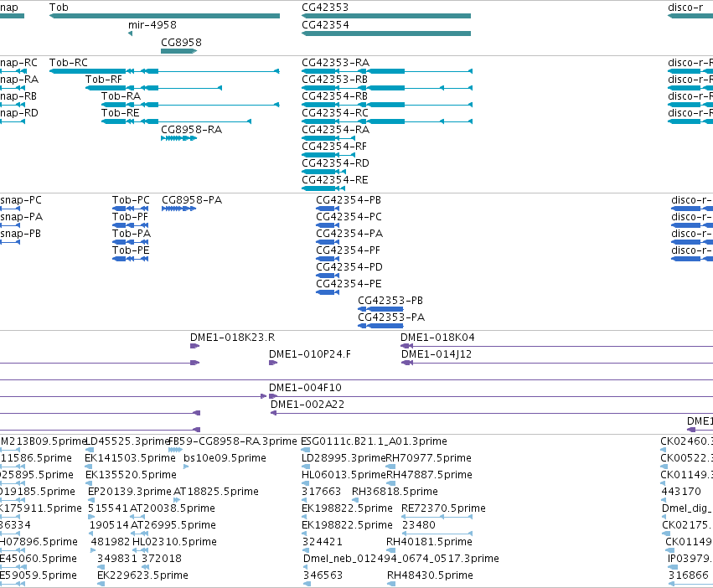Image resolution: width=713 pixels, height=588 pixels.
Task: Click EST FB59-CG8958-RA.3prime
Action: point(233,442)
